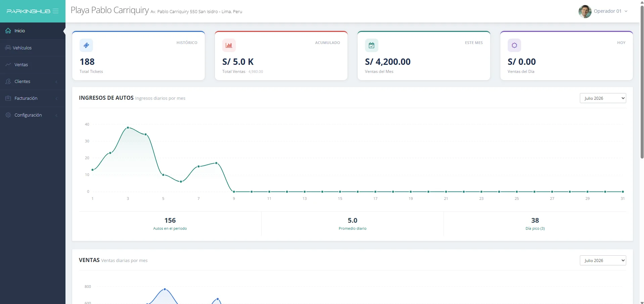Open the Ventas chart month selector
Image resolution: width=644 pixels, height=304 pixels.
point(603,260)
